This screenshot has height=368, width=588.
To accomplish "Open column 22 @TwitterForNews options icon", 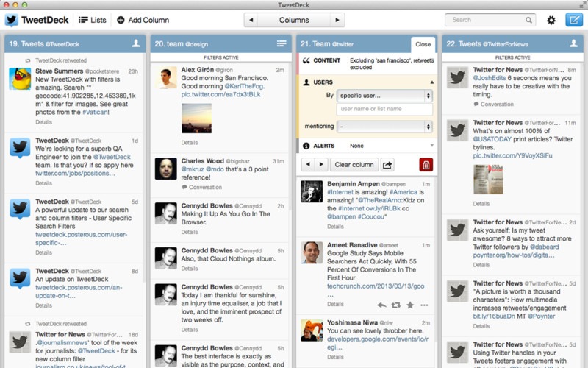I will [573, 43].
